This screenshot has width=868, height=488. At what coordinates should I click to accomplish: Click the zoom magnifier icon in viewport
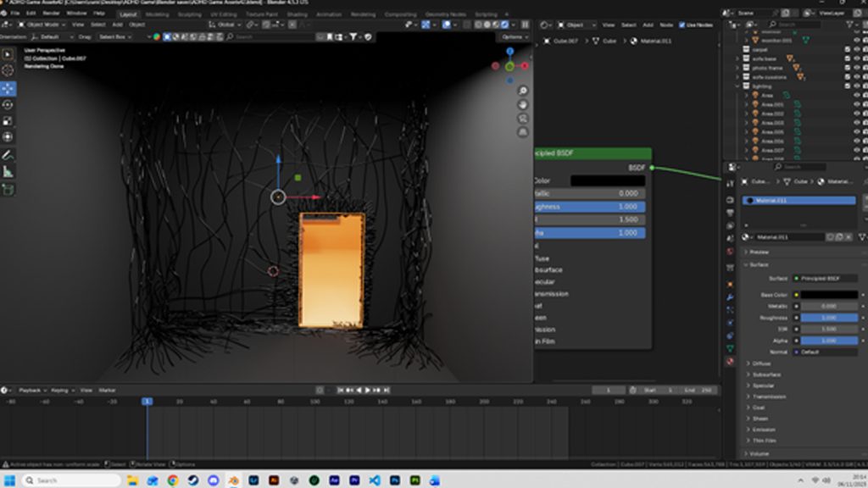[523, 91]
